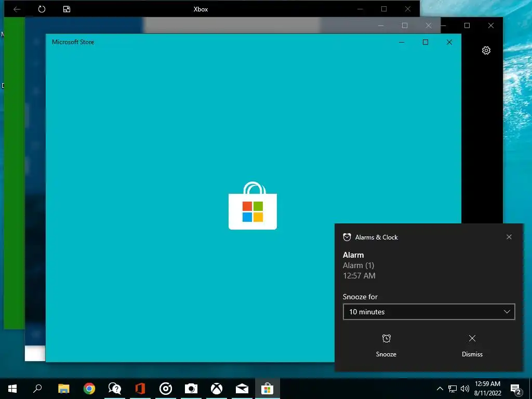Launch File Explorer from taskbar
This screenshot has width=532, height=399.
click(63, 389)
